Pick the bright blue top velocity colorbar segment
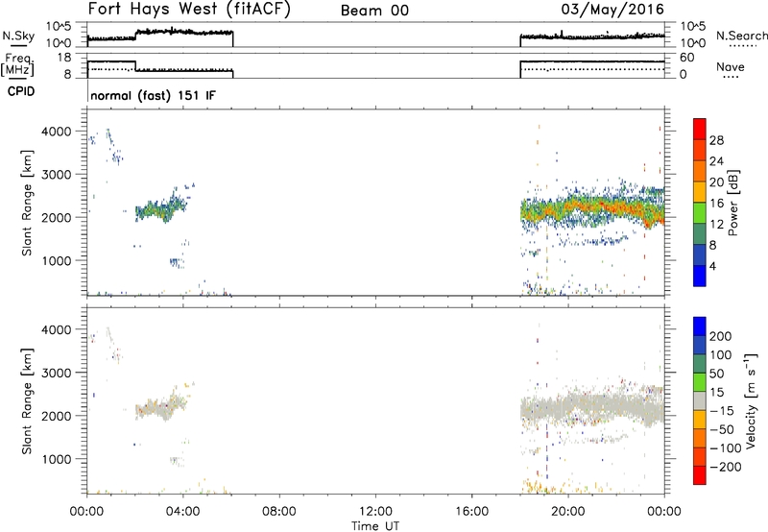This screenshot has width=768, height=532. [700, 326]
